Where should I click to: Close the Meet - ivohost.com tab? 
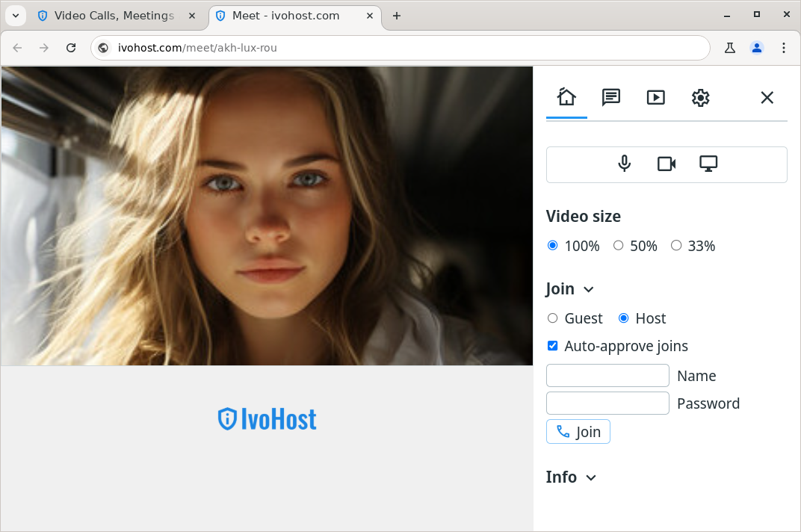(370, 16)
